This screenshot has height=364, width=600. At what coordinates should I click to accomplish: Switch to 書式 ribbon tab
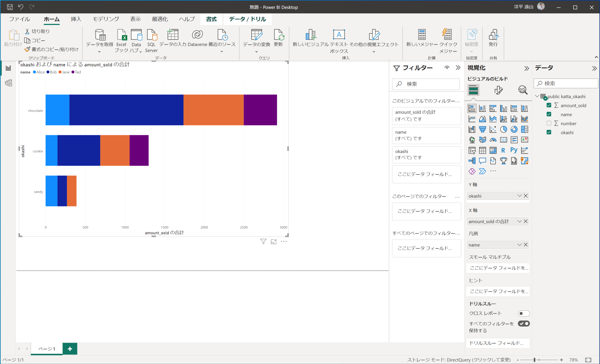coord(211,19)
